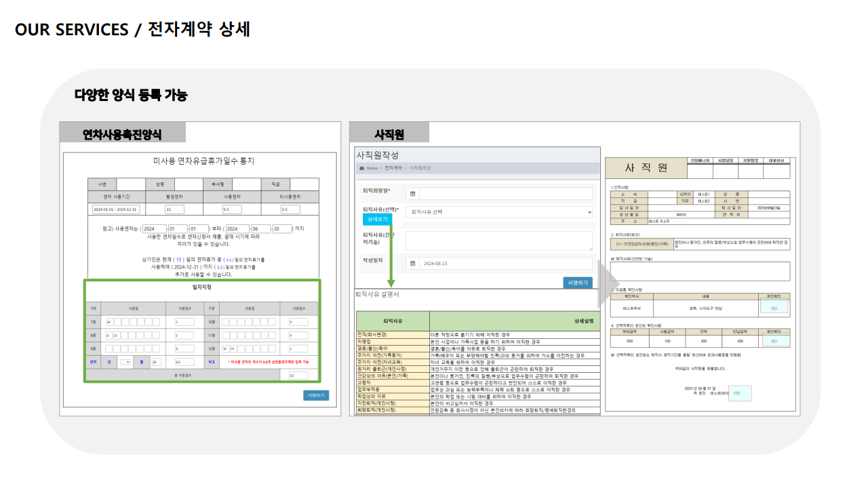Open the 퇴직사유 선택 dropdown
This screenshot has height=488, width=868.
499,212
